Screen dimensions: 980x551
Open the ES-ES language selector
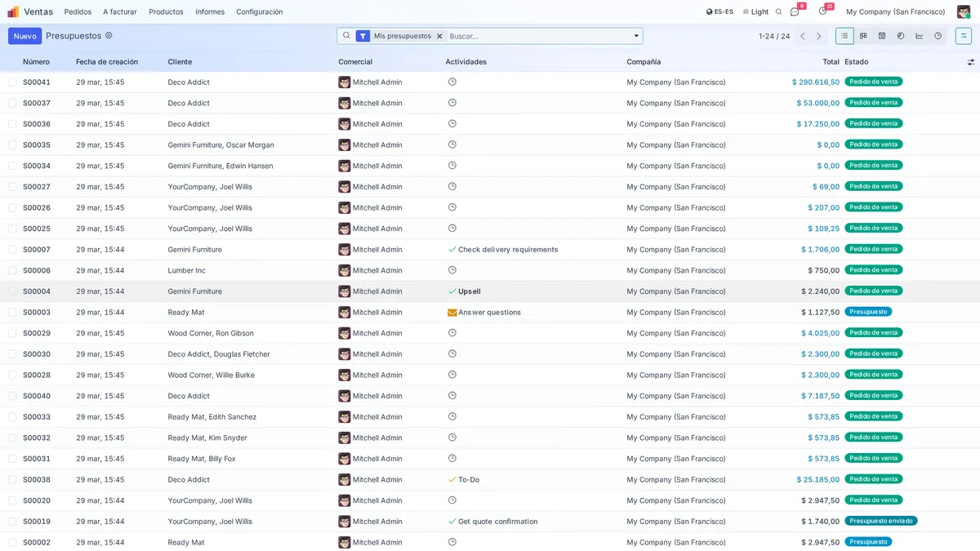pos(719,11)
